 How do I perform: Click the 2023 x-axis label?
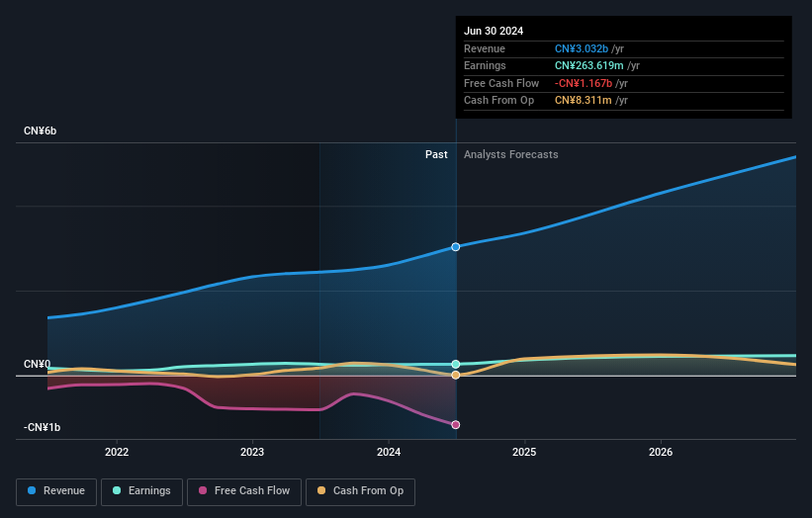tap(252, 452)
